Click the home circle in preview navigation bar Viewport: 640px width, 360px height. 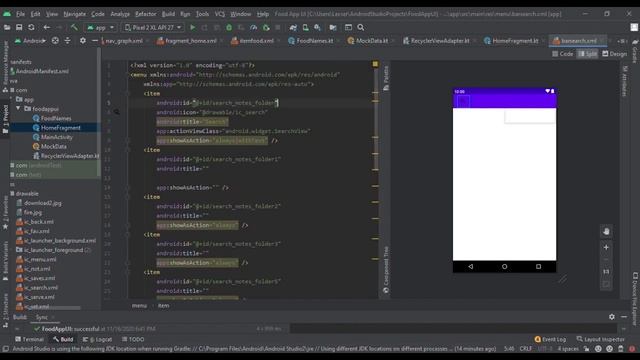504,267
